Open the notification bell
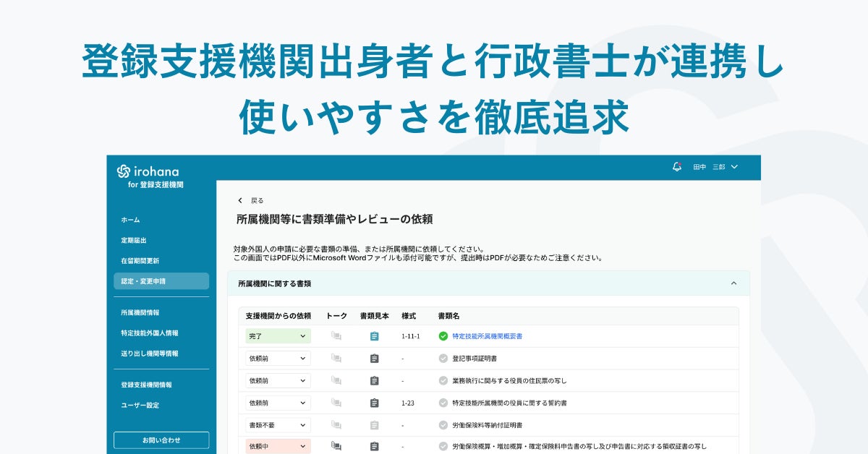Viewport: 868px width, 454px height. 677,167
